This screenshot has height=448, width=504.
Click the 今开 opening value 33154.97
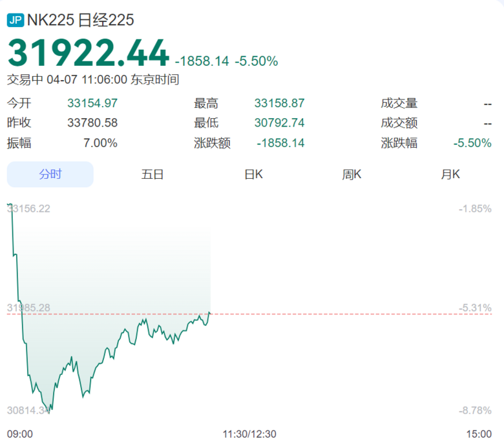[92, 103]
